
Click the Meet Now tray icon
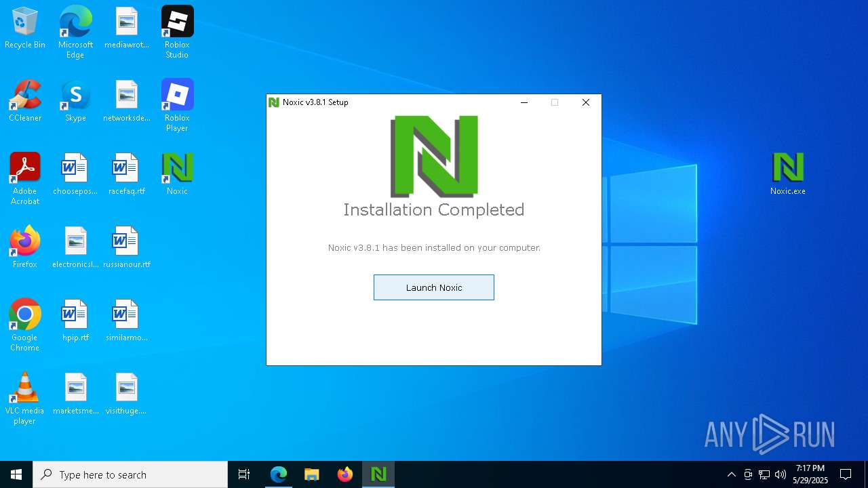(x=748, y=474)
